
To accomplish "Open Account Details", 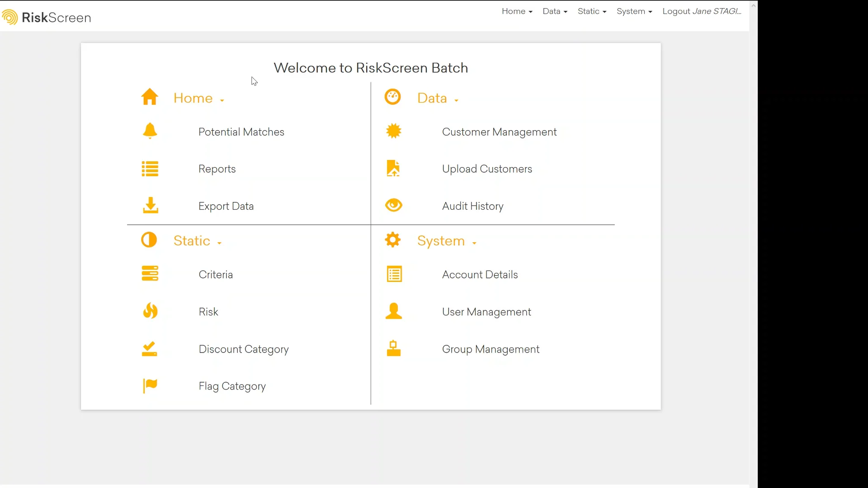I will (480, 274).
